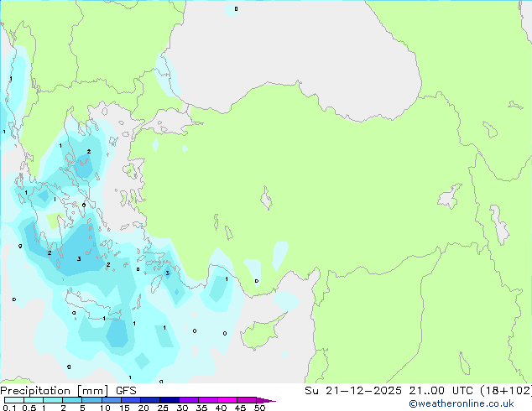This screenshot has width=532, height=411.
Task: Click the "(18+102)" forecast run text
Action: [x=506, y=391]
